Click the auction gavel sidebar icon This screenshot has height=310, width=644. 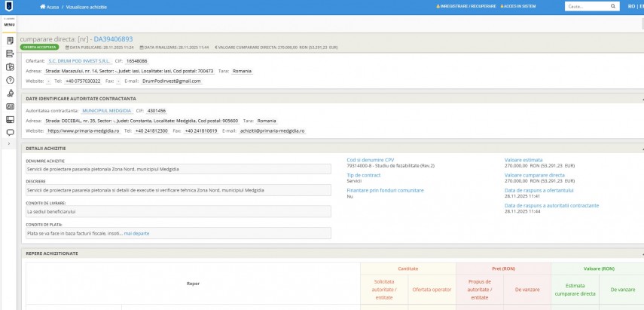pyautogui.click(x=10, y=93)
